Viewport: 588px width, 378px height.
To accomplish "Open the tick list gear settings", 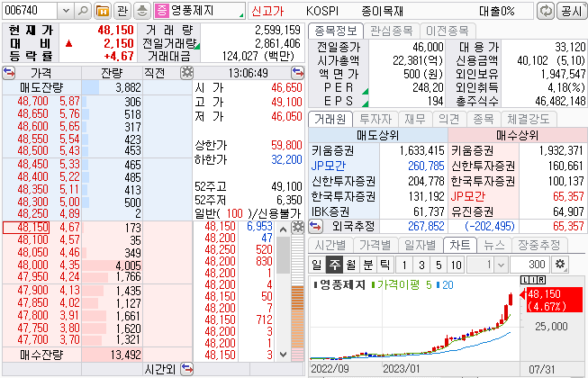I will pyautogui.click(x=298, y=227).
